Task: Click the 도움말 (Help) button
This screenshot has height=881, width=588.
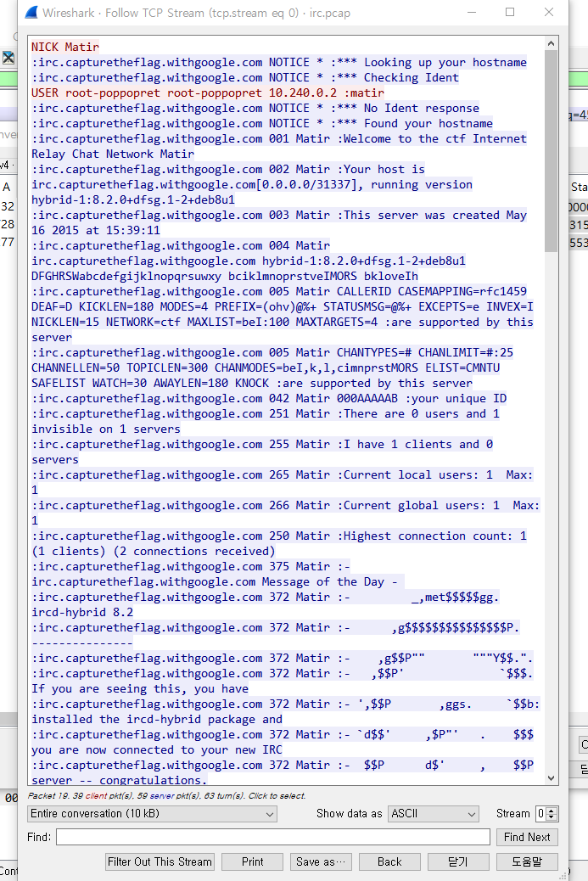Action: click(527, 861)
